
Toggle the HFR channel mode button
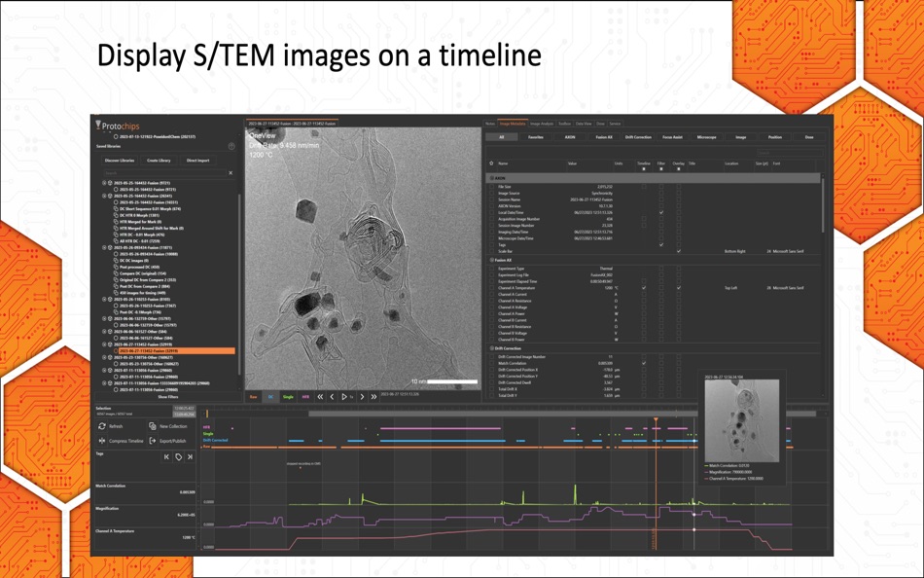click(x=304, y=396)
